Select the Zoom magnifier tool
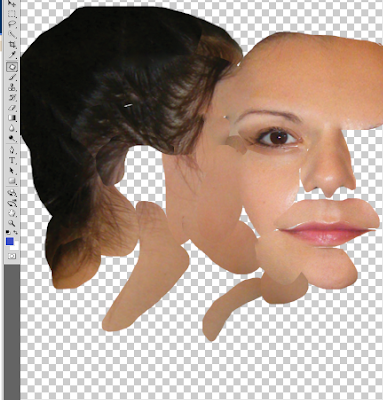383x400 pixels. (12, 223)
